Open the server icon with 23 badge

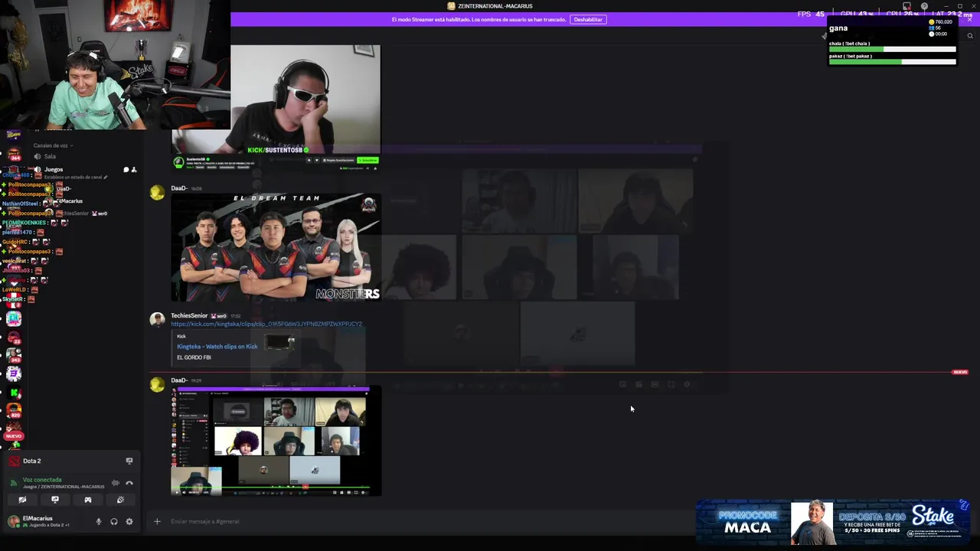pos(14,337)
